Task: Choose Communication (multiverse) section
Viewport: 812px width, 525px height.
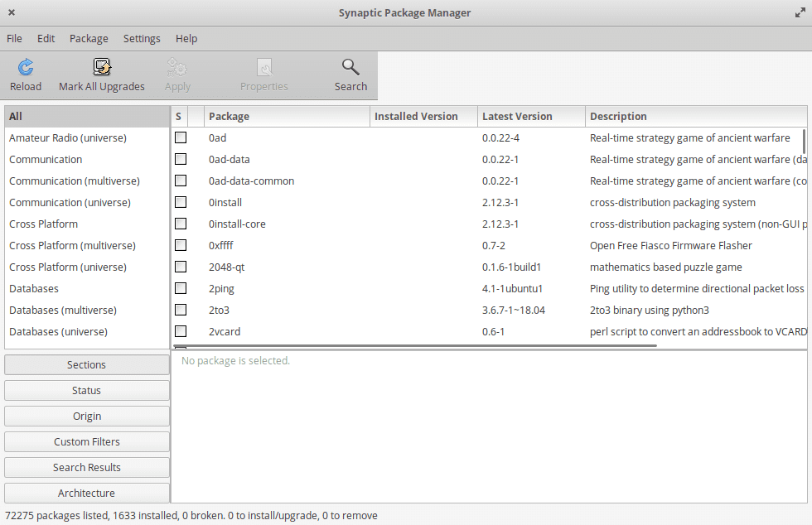Action: click(86, 181)
